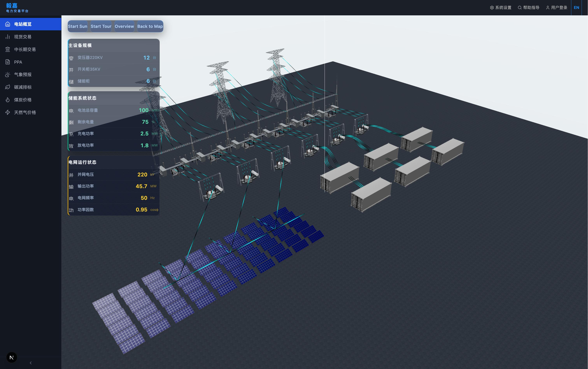
Task: Click the 碳减排标 leaf icon
Action: (x=8, y=87)
